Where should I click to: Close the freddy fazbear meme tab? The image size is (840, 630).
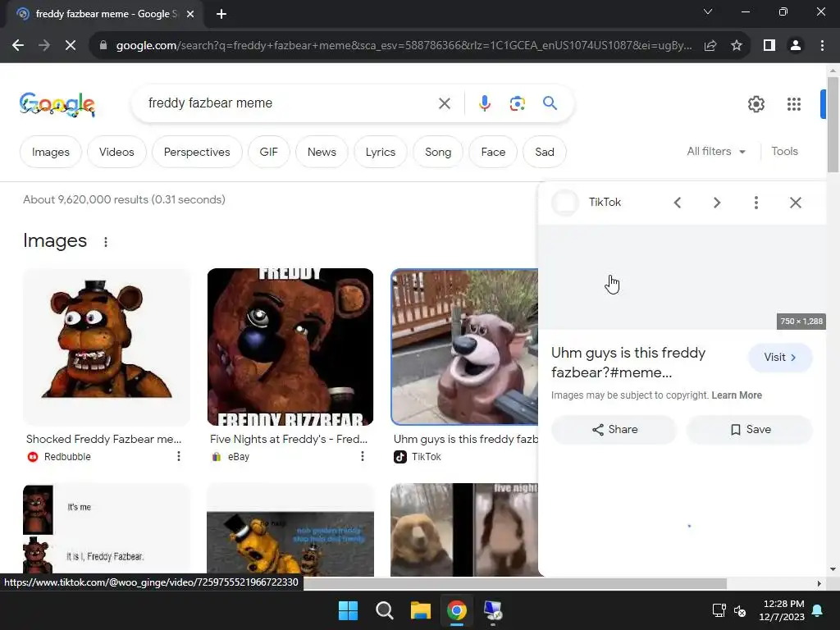(x=190, y=14)
